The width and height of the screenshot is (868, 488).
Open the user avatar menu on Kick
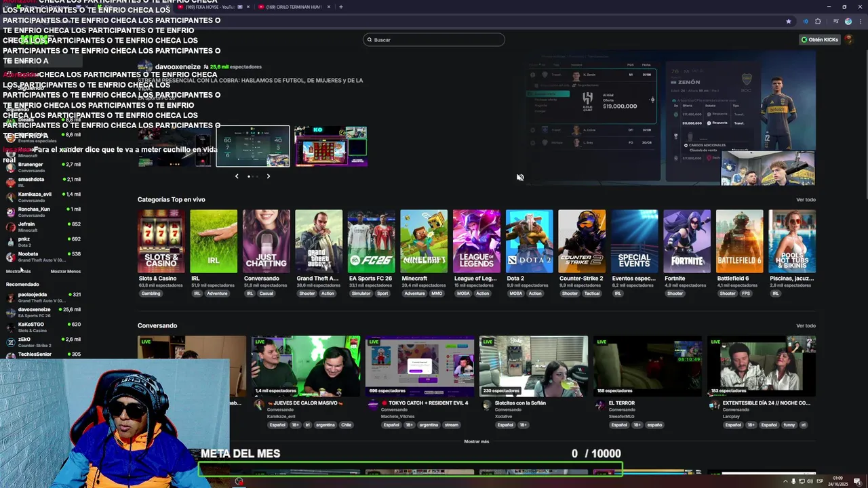tap(848, 39)
